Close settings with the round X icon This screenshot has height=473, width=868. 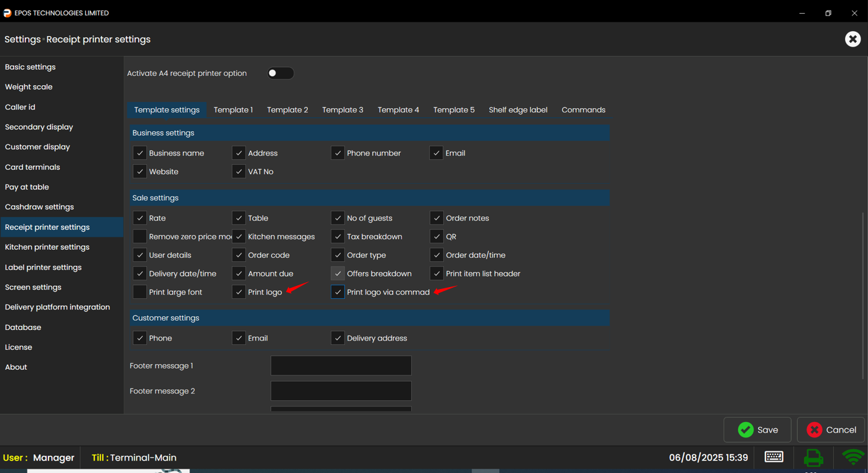tap(852, 39)
